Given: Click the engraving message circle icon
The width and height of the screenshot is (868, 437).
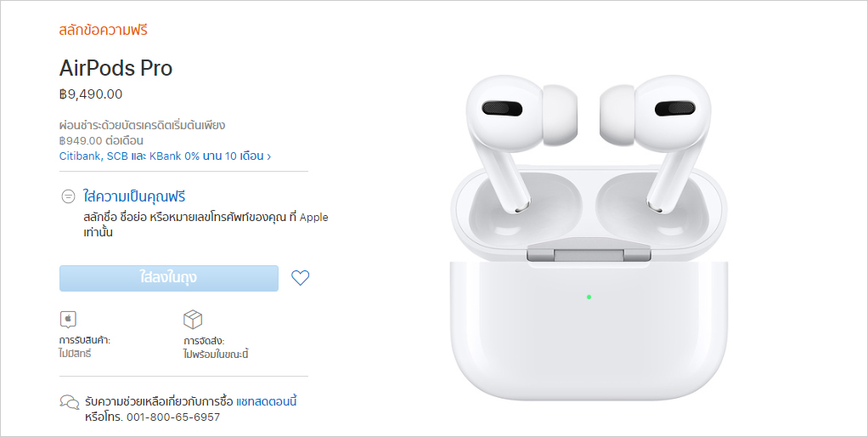Looking at the screenshot, I should coord(68,196).
